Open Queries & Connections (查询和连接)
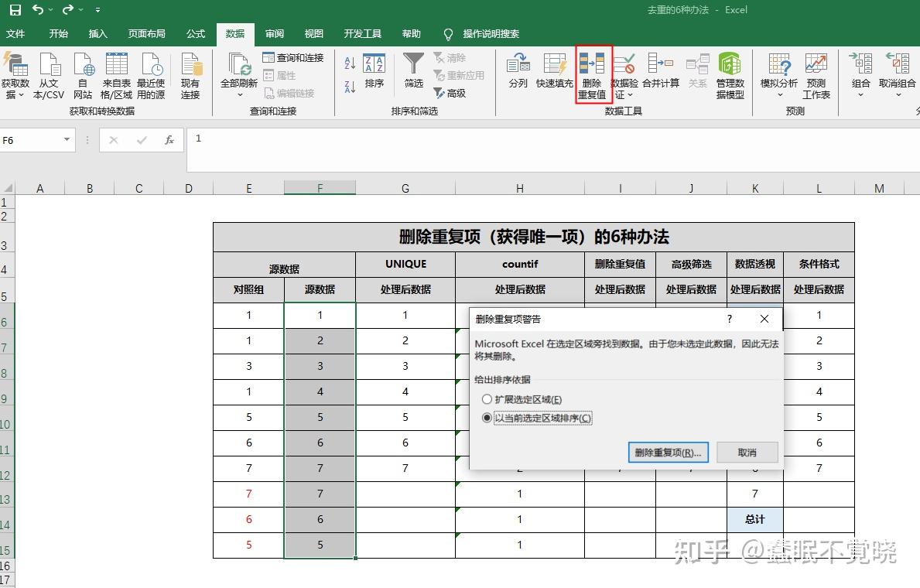The image size is (920, 588). [x=293, y=57]
